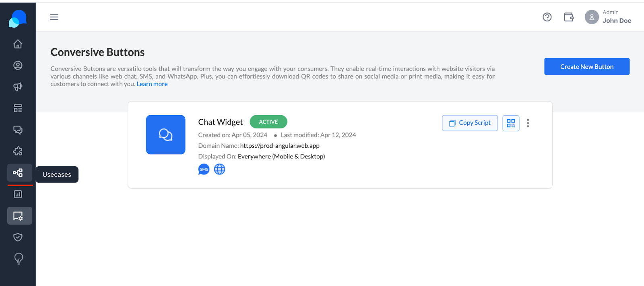Expand the three-dot options for Chat Widget

[x=528, y=123]
